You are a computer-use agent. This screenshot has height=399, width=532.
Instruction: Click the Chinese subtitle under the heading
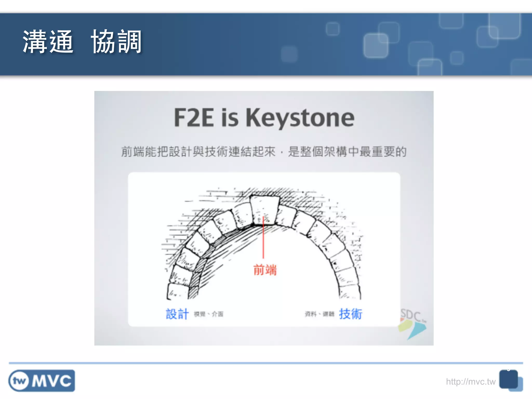click(x=264, y=152)
